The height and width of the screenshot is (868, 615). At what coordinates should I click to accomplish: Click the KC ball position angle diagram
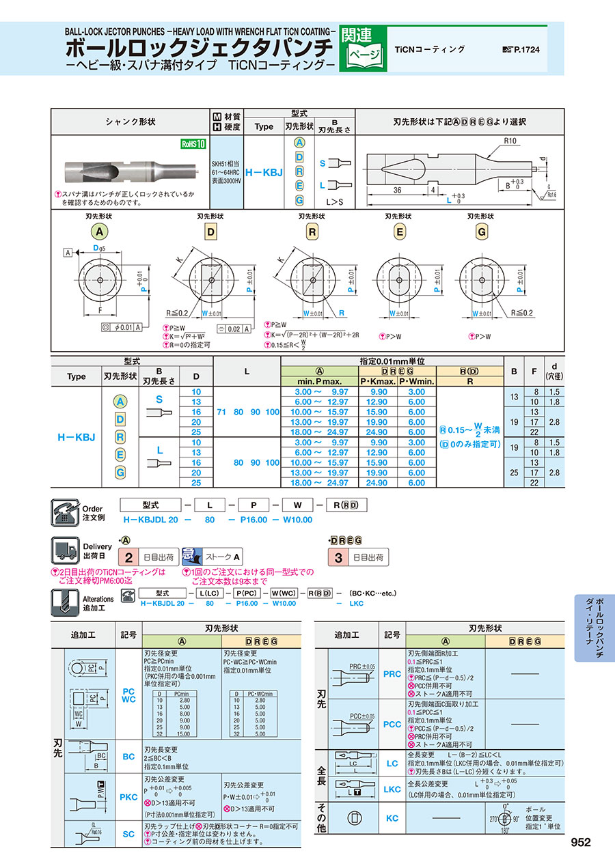[504, 818]
